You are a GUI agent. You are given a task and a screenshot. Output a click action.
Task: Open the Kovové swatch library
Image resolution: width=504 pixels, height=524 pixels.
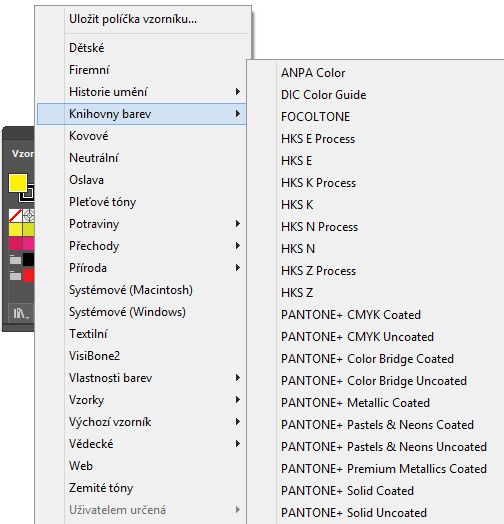[x=142, y=136]
